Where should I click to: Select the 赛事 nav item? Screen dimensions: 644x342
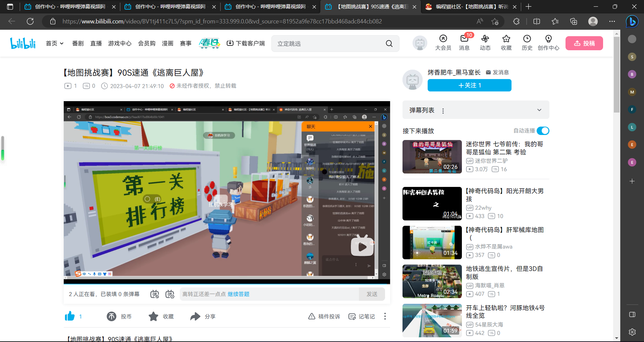pyautogui.click(x=185, y=44)
